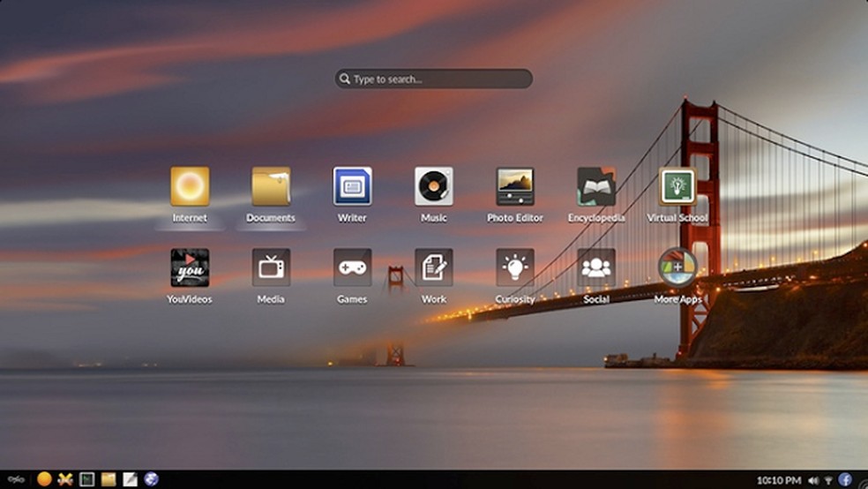Click the Endless logo in taskbar
868x489 pixels.
coord(15,479)
